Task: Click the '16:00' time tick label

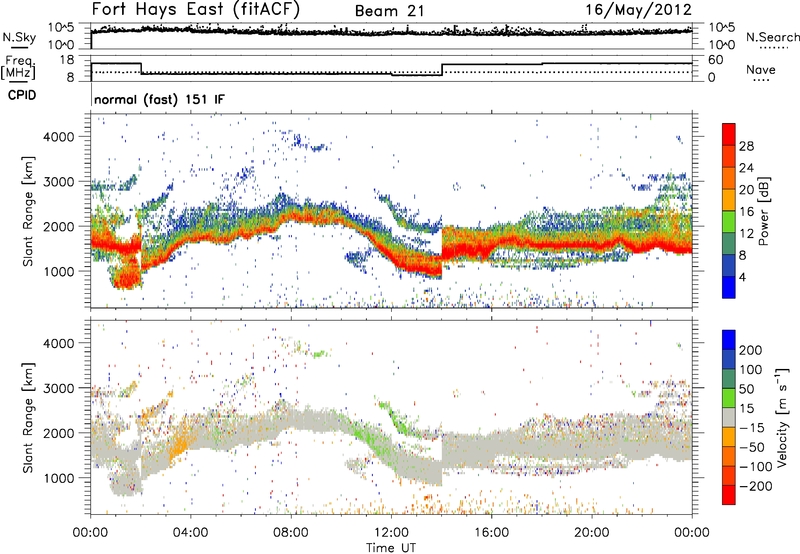Action: pos(491,533)
